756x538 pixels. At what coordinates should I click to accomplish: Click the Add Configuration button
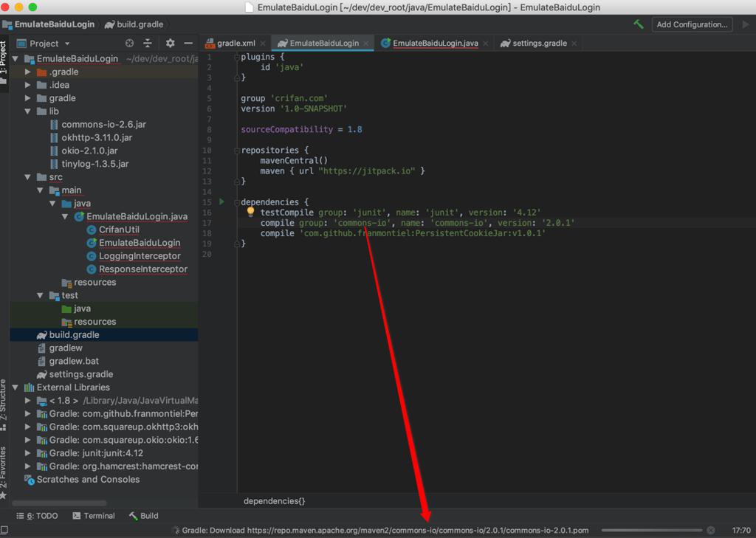click(x=692, y=24)
